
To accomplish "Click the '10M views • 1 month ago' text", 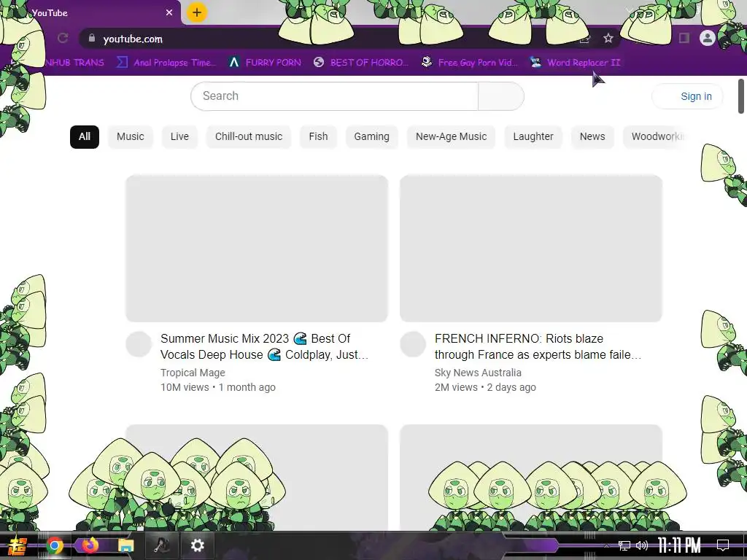I will pos(217,388).
